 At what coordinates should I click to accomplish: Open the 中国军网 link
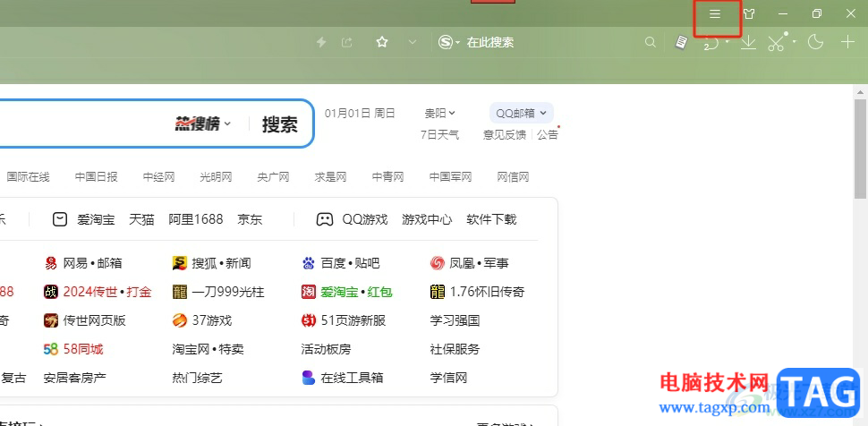(451, 177)
